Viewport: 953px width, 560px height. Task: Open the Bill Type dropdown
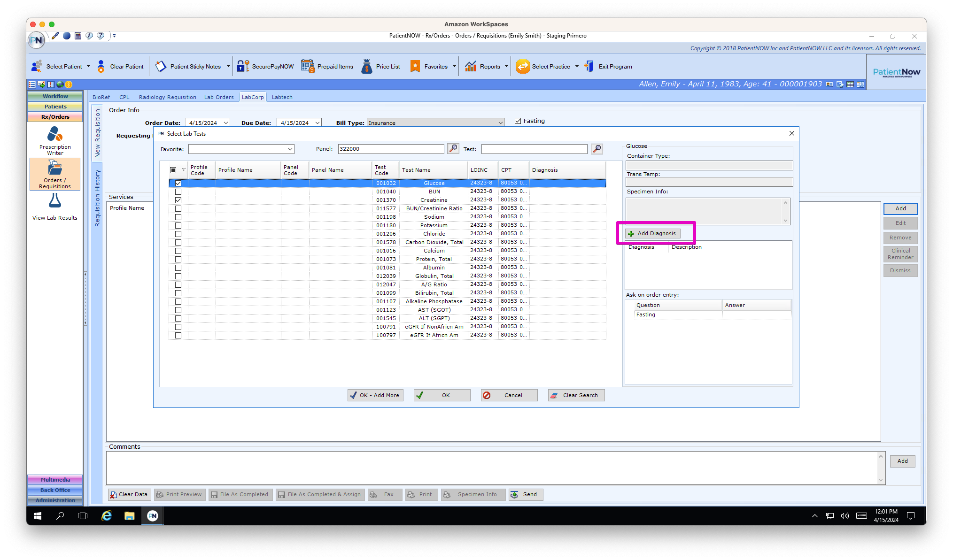pos(500,123)
